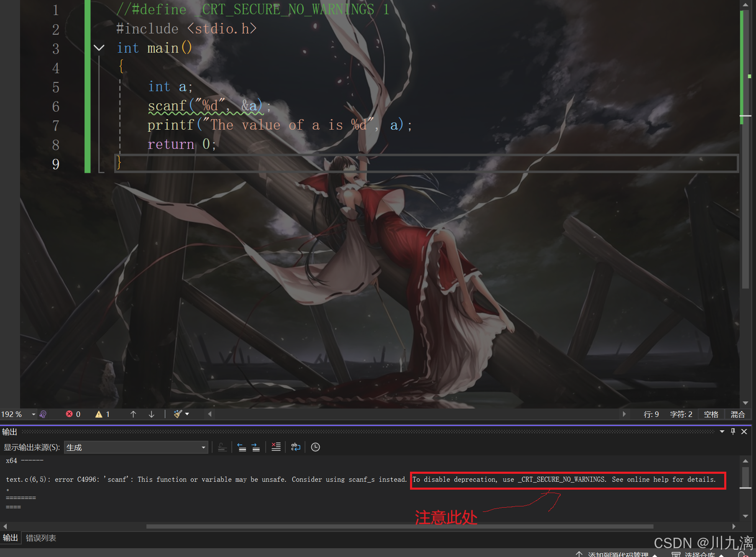The width and height of the screenshot is (756, 557).
Task: Click the #include <stdio.h> line
Action: click(x=186, y=29)
